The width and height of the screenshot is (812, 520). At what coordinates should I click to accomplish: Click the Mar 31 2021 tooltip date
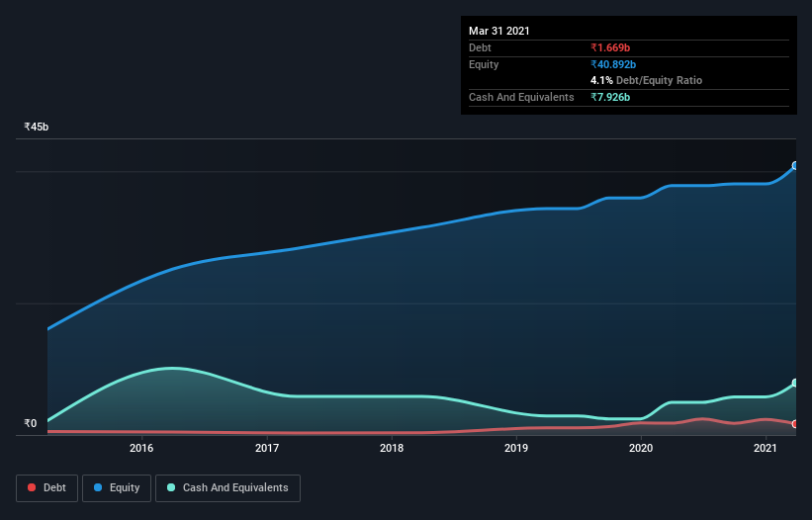[x=499, y=31]
